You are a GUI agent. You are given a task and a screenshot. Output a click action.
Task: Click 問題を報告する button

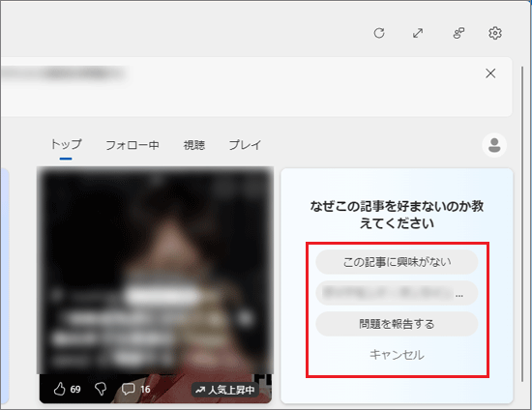point(397,324)
